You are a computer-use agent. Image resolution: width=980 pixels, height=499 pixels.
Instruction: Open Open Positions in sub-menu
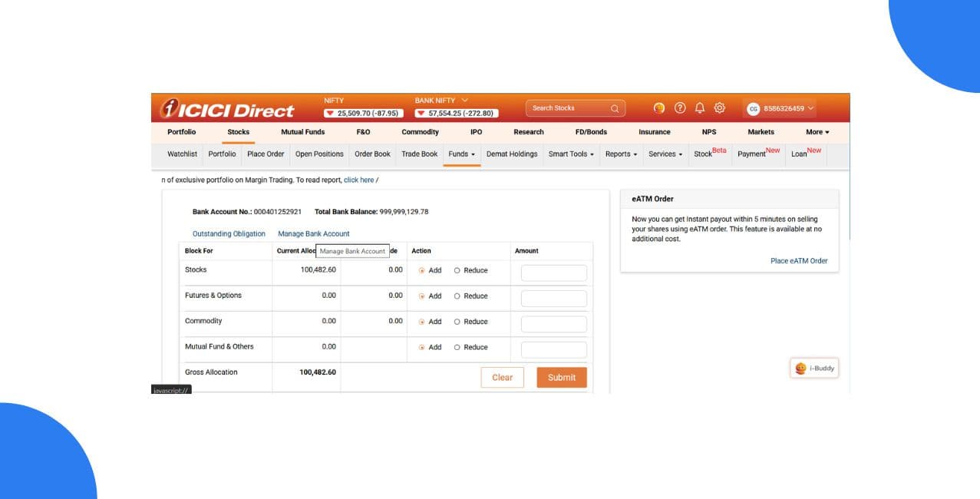(319, 154)
